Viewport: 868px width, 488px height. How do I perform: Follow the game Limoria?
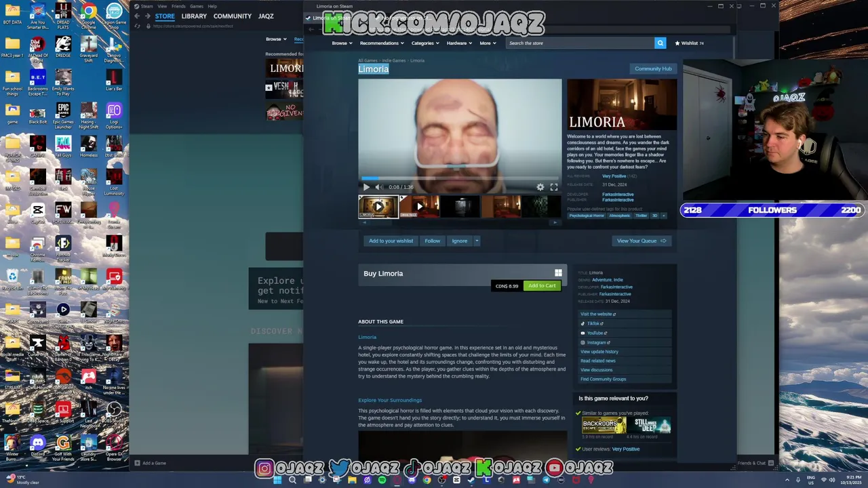coord(432,241)
